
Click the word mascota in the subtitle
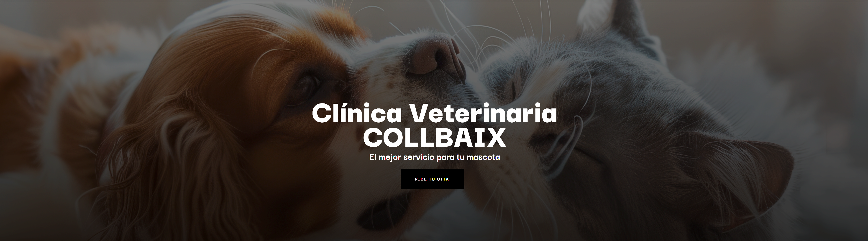click(484, 157)
